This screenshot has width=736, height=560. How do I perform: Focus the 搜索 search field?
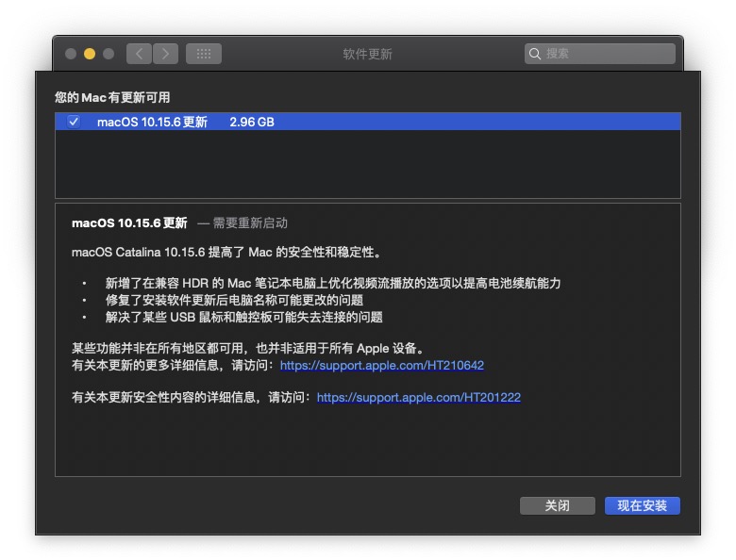(x=604, y=54)
